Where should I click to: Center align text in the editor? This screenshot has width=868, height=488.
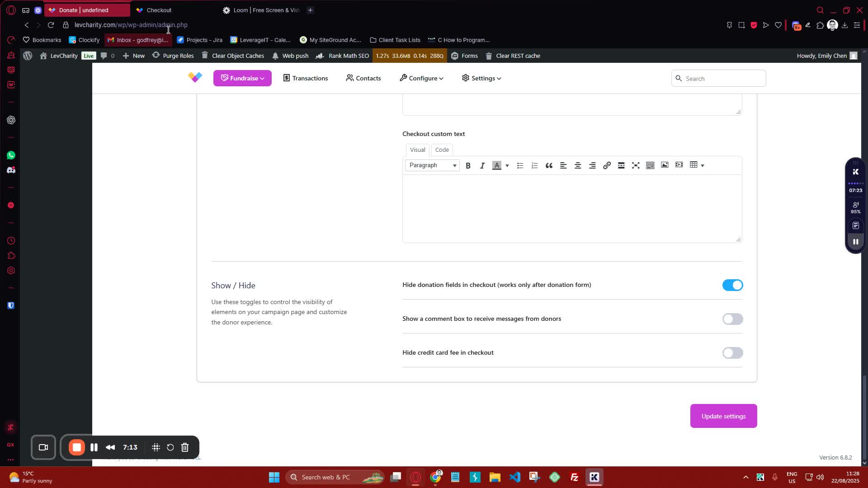(578, 165)
